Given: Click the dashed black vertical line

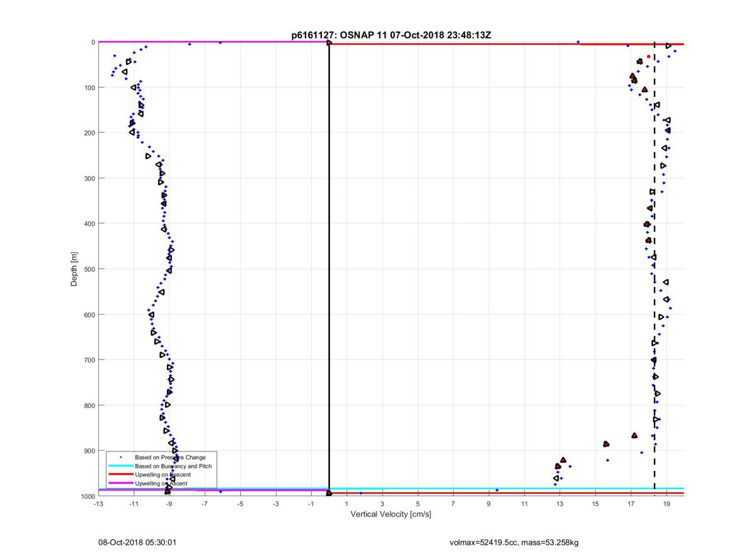Looking at the screenshot, I should [655, 265].
